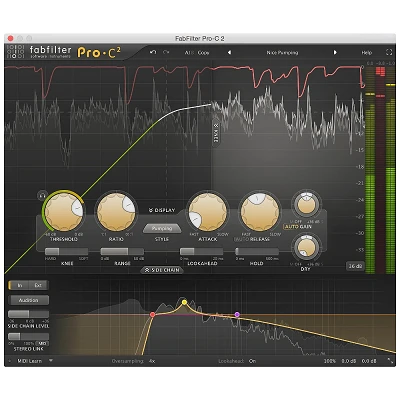Select the yellow bell filter node

(x=184, y=302)
